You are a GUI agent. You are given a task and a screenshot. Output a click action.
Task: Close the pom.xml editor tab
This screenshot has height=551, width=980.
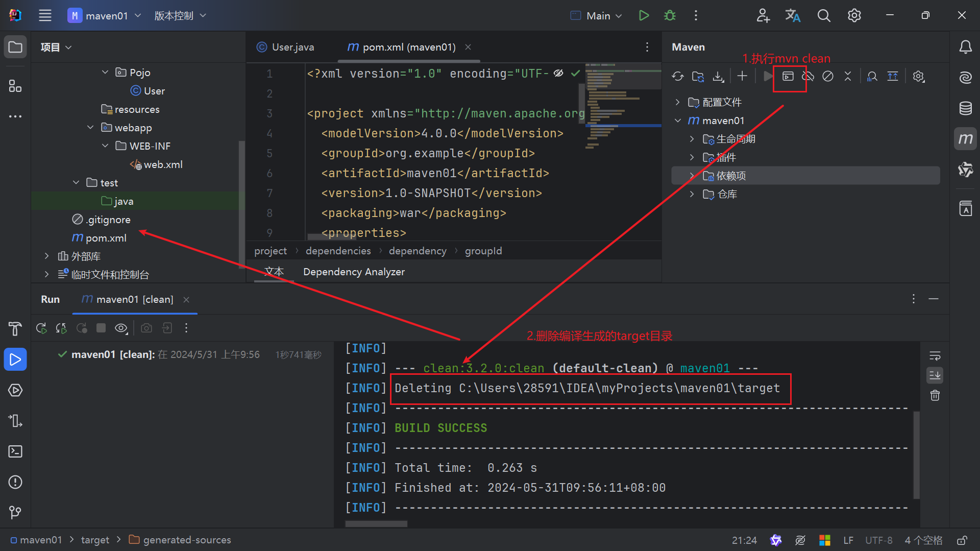point(468,47)
